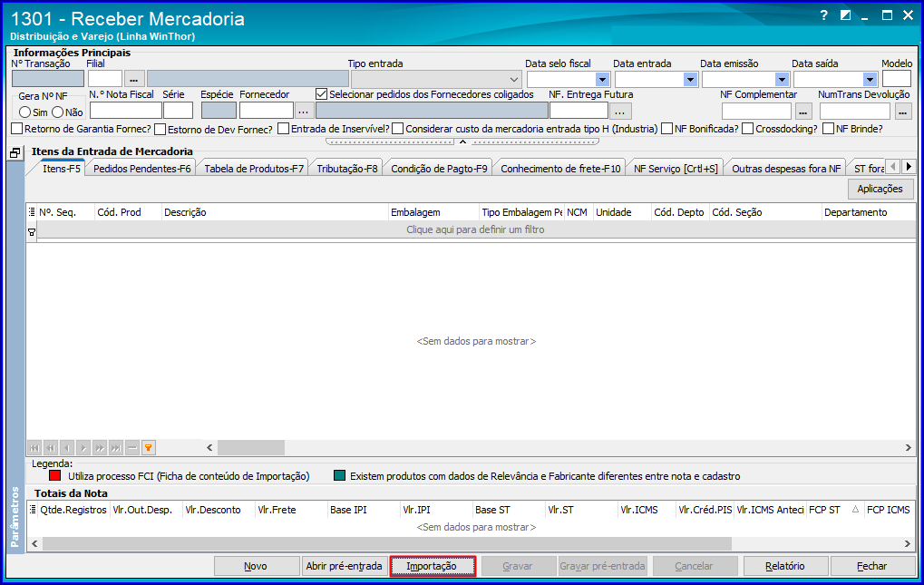Check Retorno de Garantia Fornec?
Image resolution: width=924 pixels, height=585 pixels.
coord(17,129)
